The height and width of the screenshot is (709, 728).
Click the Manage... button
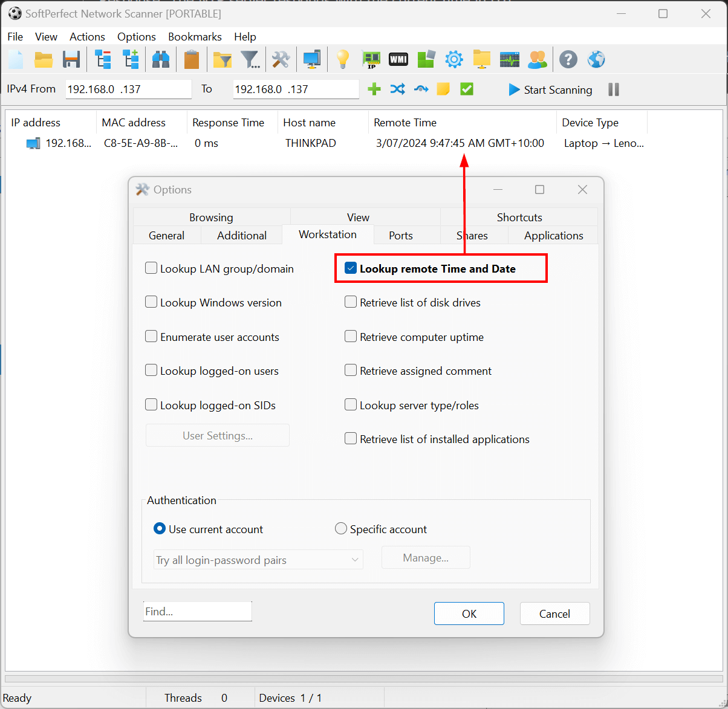(x=426, y=557)
